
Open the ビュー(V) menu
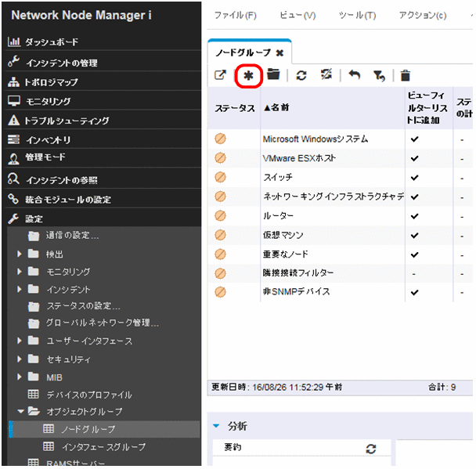pos(297,15)
